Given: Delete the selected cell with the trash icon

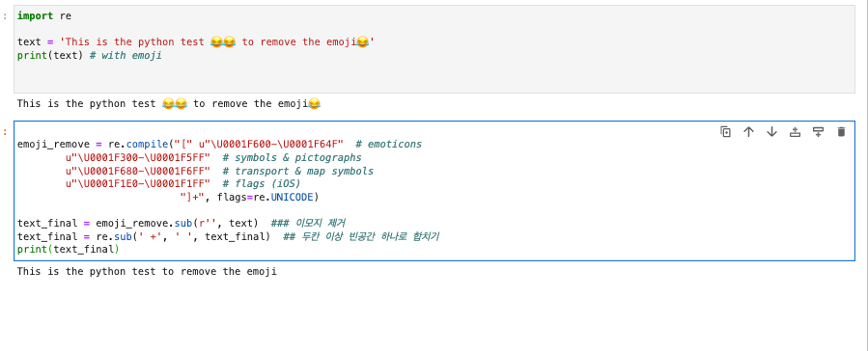Looking at the screenshot, I should tap(841, 131).
